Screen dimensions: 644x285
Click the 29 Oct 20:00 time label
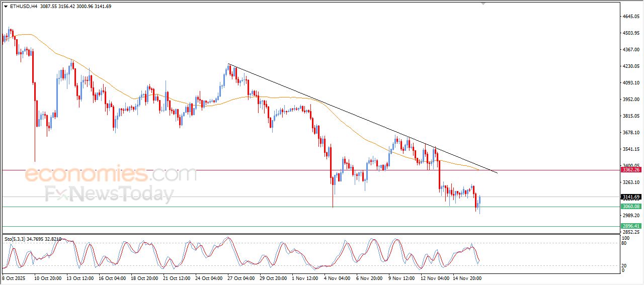tap(273, 277)
